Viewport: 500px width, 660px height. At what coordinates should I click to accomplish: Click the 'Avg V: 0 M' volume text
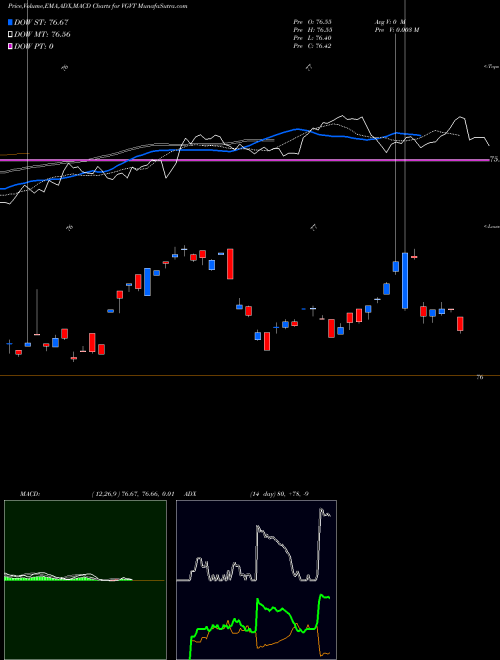pos(389,22)
